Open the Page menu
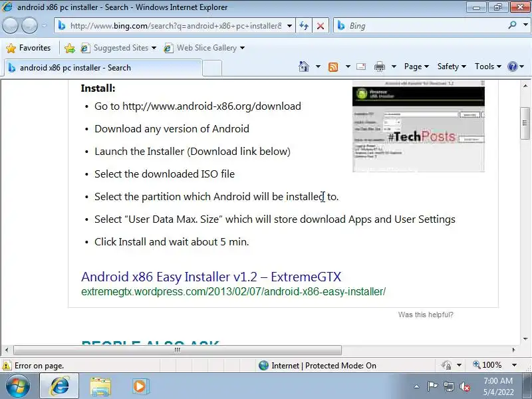532x399 pixels. [x=416, y=66]
